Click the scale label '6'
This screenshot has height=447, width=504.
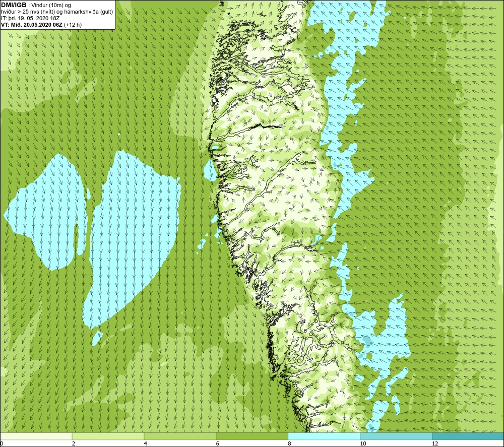(218, 443)
